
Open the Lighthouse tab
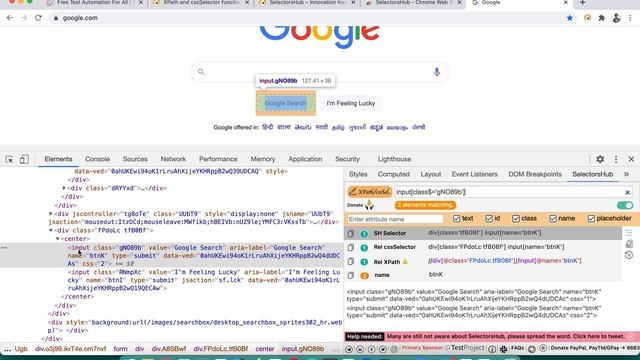coord(394,159)
